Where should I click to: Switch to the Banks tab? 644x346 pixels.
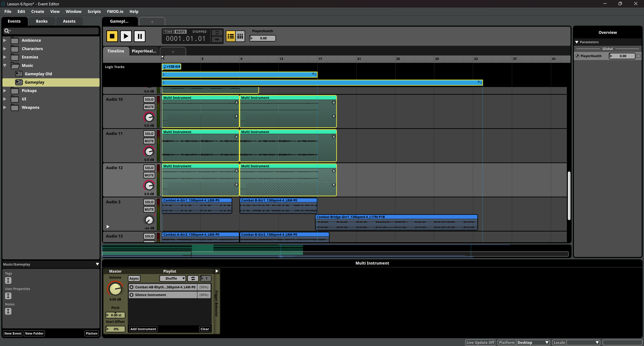(42, 21)
